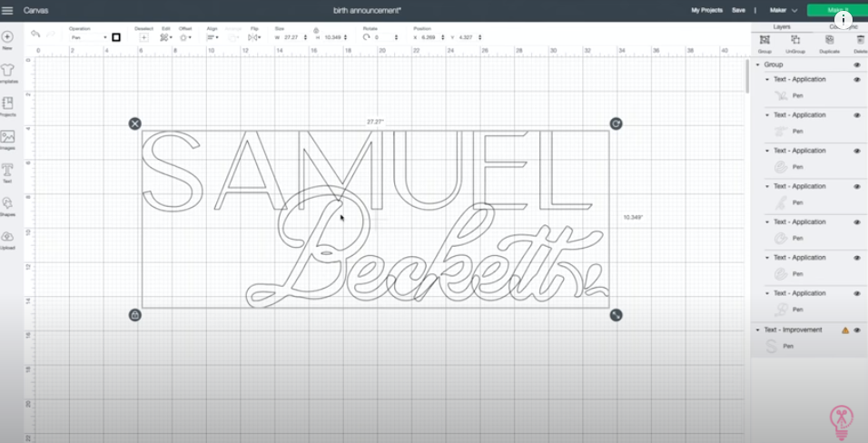This screenshot has width=868, height=443.
Task: Click the warning triangle on Text - Improvement
Action: tap(844, 330)
